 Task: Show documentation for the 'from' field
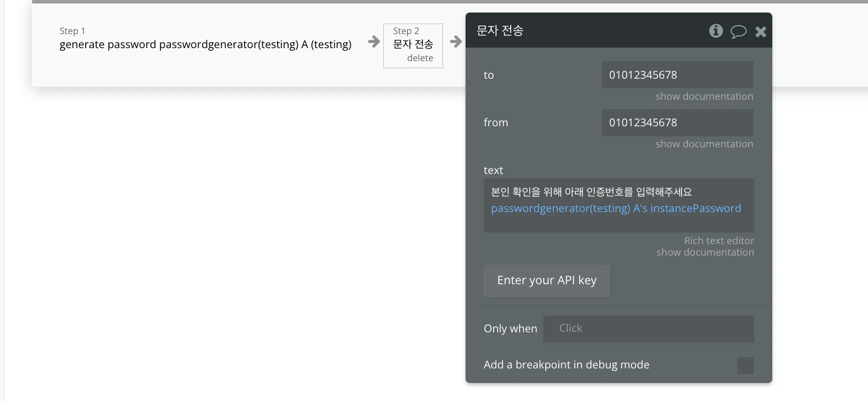point(704,144)
